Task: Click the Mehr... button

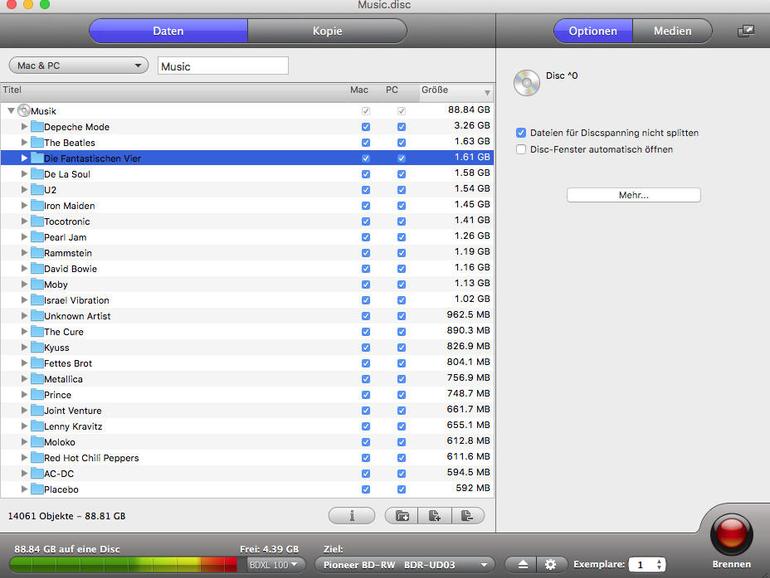Action: (633, 195)
